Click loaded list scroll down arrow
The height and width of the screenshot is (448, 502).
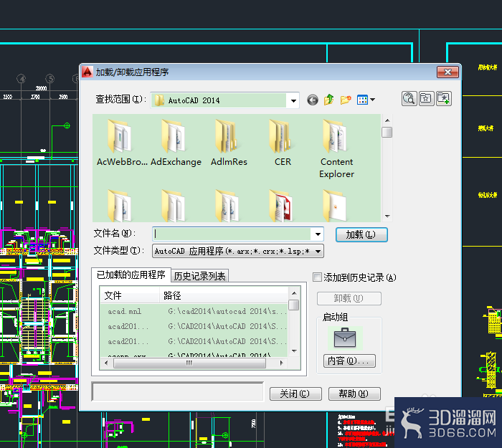[294, 351]
